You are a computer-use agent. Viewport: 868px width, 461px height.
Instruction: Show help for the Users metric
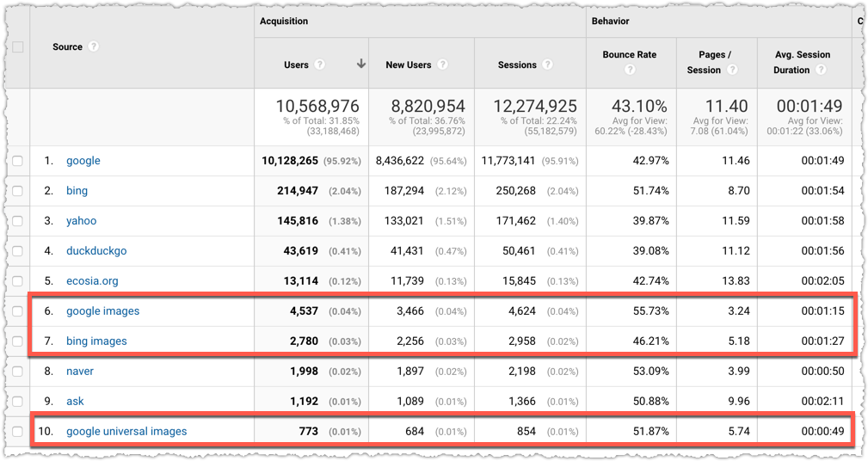point(319,65)
